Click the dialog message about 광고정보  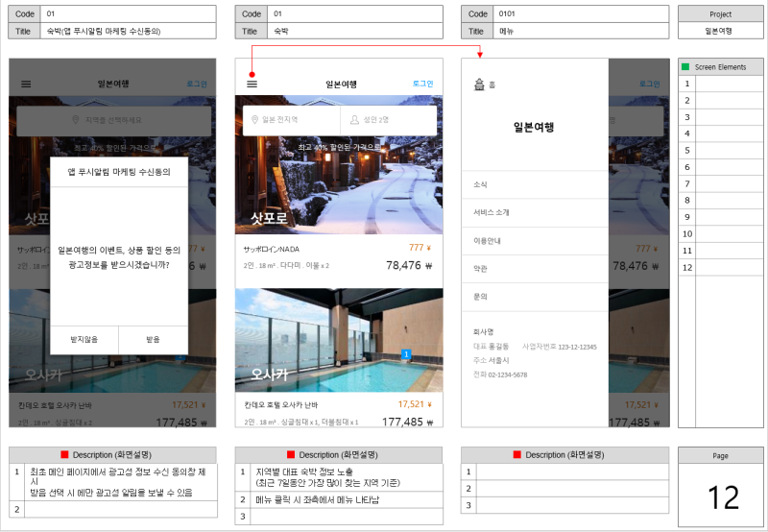tap(119, 257)
